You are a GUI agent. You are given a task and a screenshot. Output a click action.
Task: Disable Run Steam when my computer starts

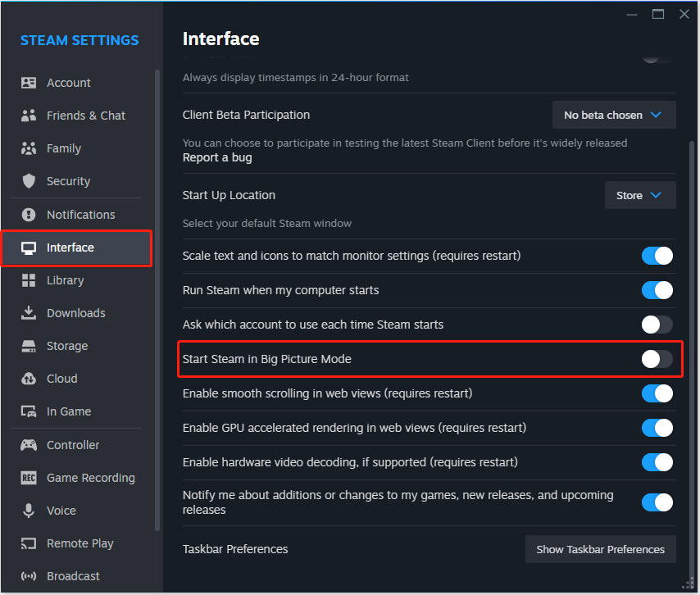pyautogui.click(x=657, y=290)
